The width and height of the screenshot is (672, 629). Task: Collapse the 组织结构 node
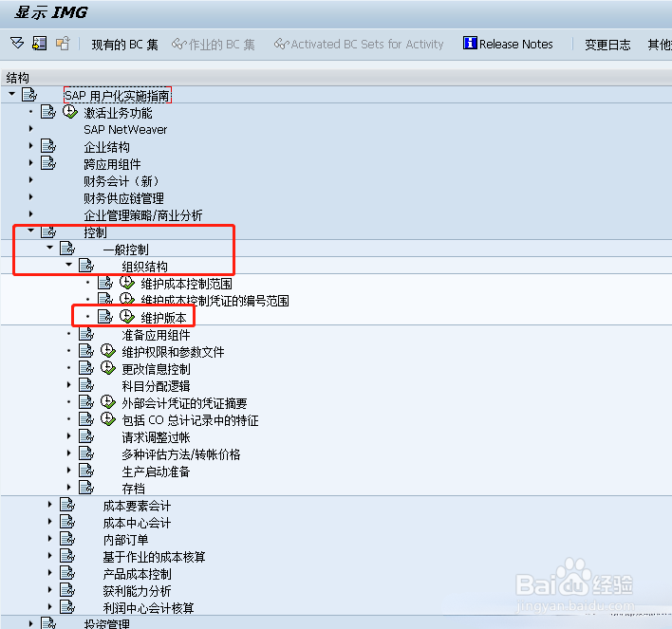(x=68, y=265)
